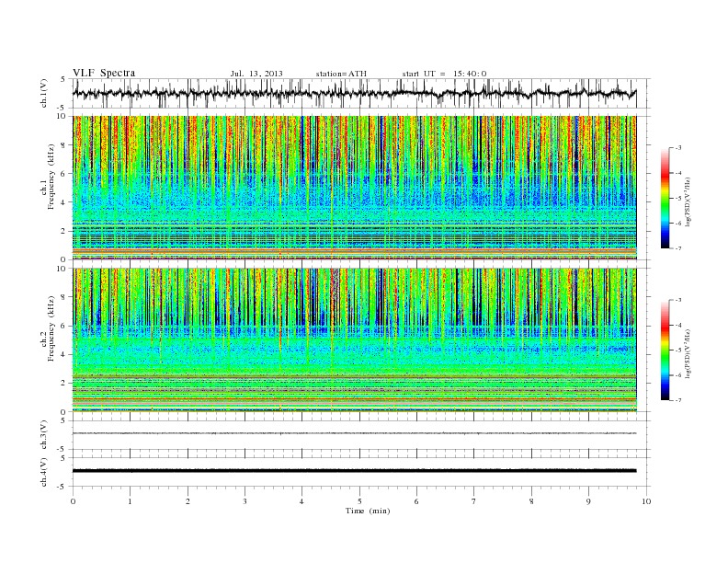728x563 pixels.
Task: Click time axis tick label "3"
Action: pos(245,501)
